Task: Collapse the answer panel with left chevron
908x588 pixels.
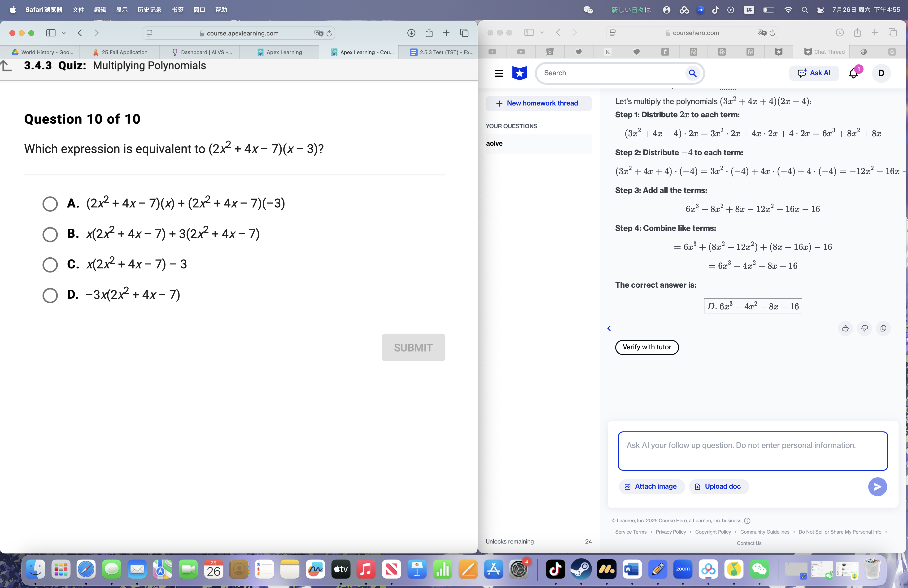Action: 609,328
